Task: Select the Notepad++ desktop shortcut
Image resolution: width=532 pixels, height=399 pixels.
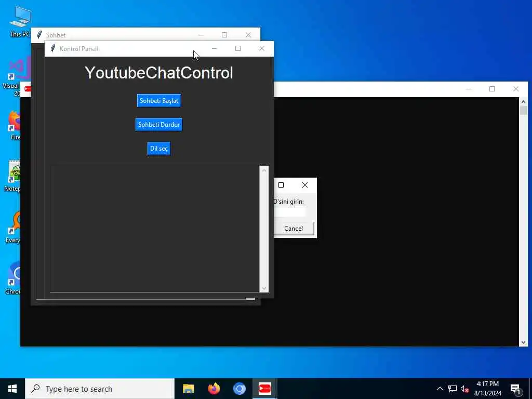Action: coord(14,177)
